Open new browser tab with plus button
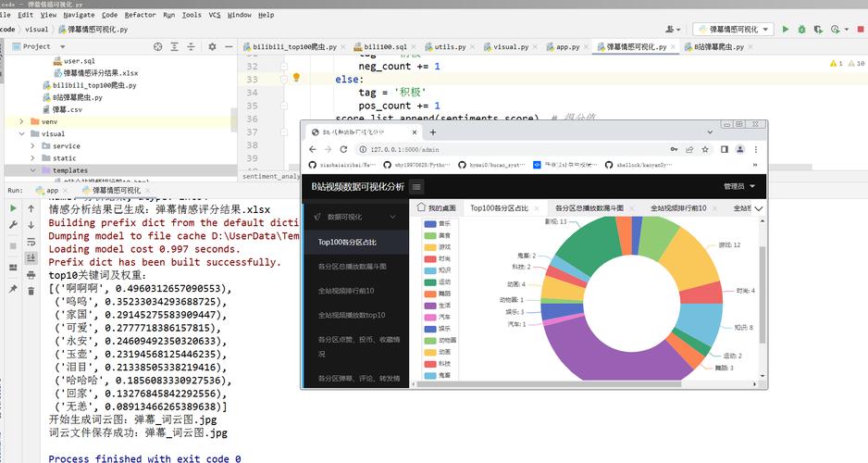868x463 pixels. coord(433,132)
